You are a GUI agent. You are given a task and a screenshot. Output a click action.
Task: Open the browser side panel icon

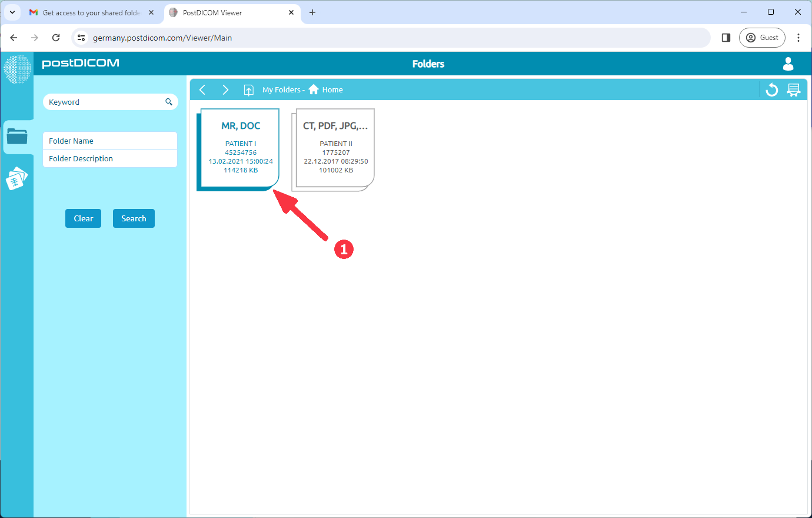point(726,37)
